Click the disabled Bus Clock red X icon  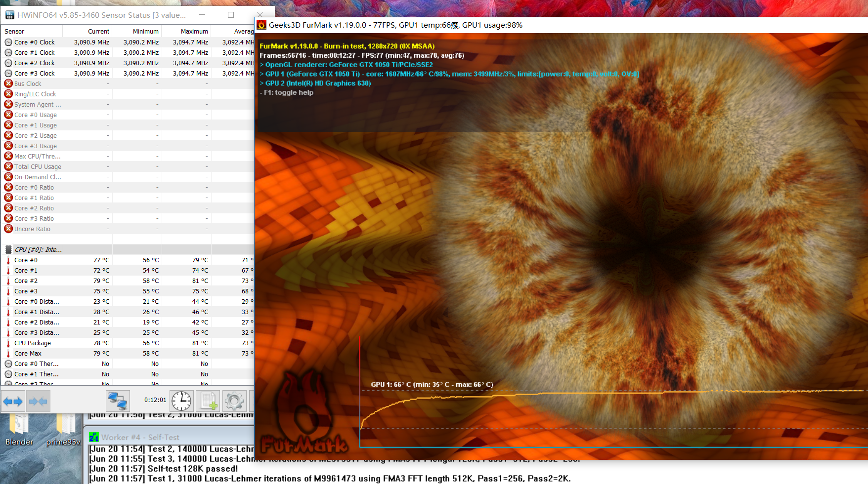tap(8, 83)
